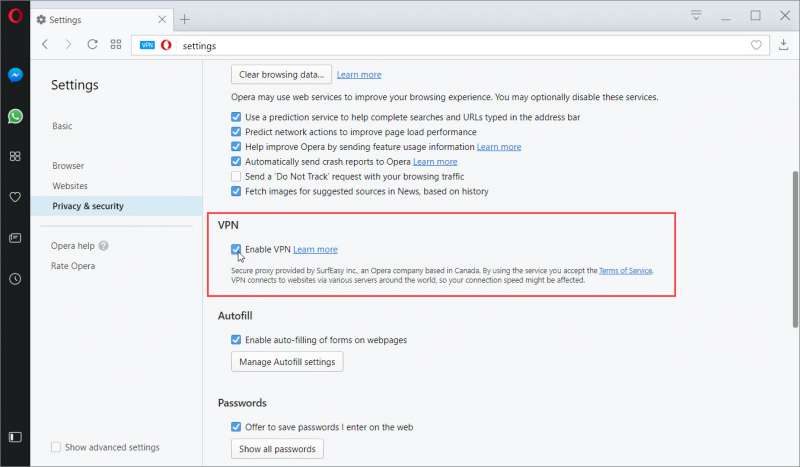Open the Opera help link

tap(72, 245)
